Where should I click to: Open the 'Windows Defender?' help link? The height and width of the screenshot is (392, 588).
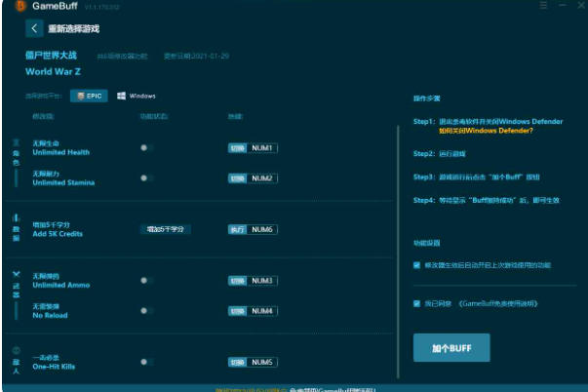486,131
